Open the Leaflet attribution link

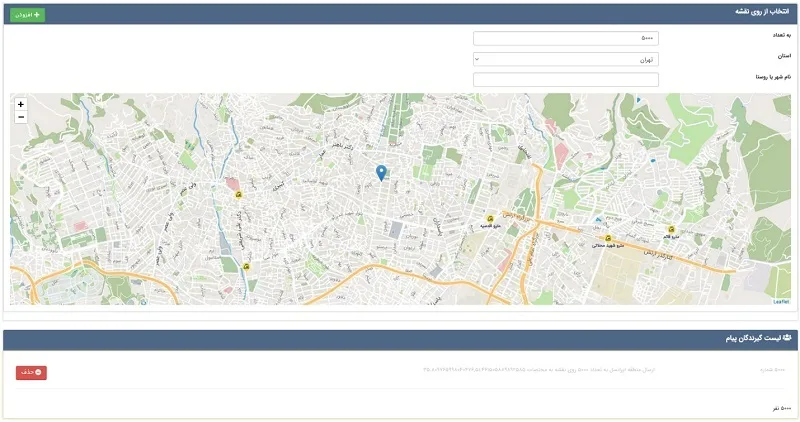click(x=781, y=302)
